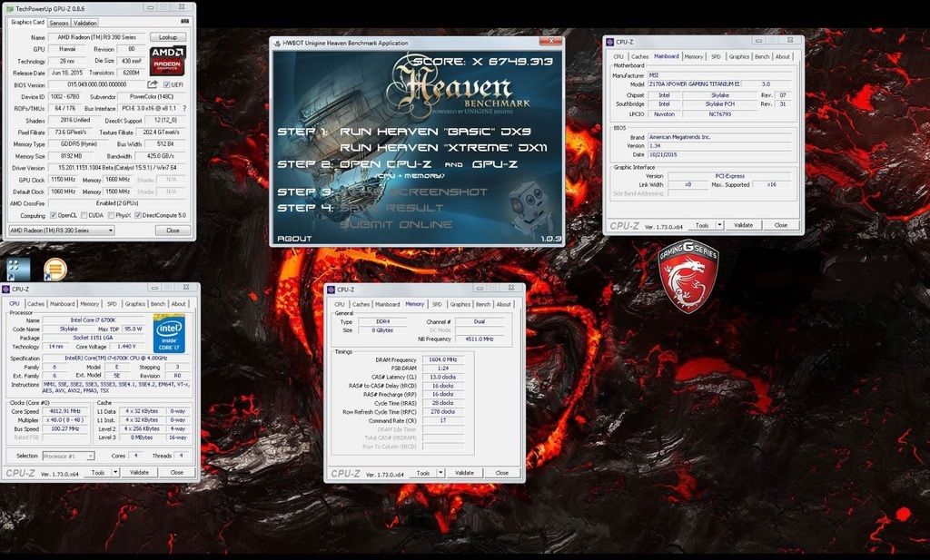
Task: Click the mainboard Model field "Z170A XPOWER GAMING TITANIUM"
Action: click(x=694, y=84)
